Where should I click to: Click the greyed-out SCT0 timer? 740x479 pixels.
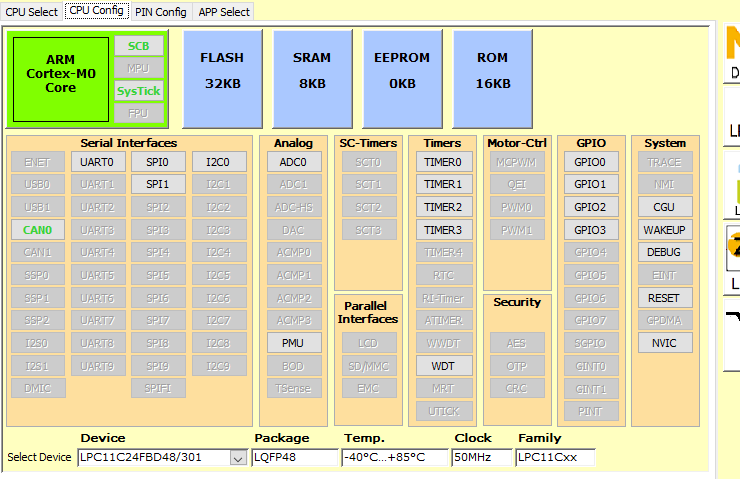pos(369,162)
